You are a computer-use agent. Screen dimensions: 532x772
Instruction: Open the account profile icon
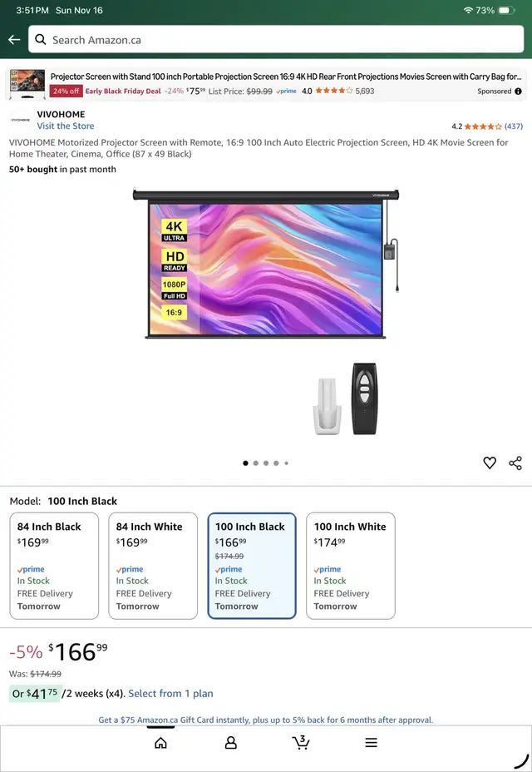231,742
